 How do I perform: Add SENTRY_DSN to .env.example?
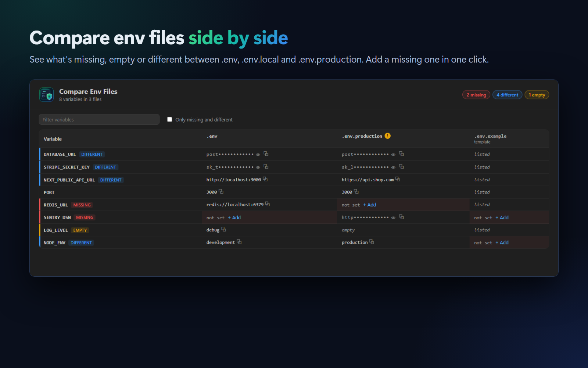click(502, 218)
